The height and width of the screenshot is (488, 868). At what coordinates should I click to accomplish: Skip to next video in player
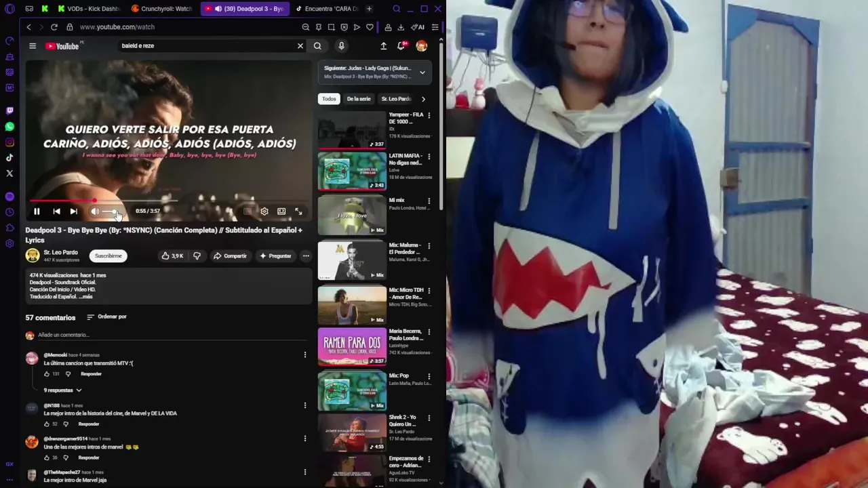pyautogui.click(x=73, y=211)
